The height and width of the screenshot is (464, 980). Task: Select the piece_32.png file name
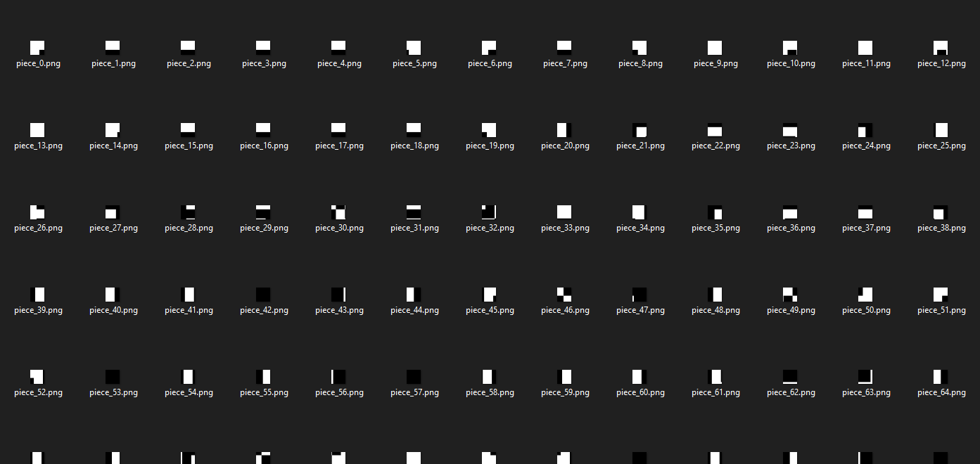pos(490,228)
